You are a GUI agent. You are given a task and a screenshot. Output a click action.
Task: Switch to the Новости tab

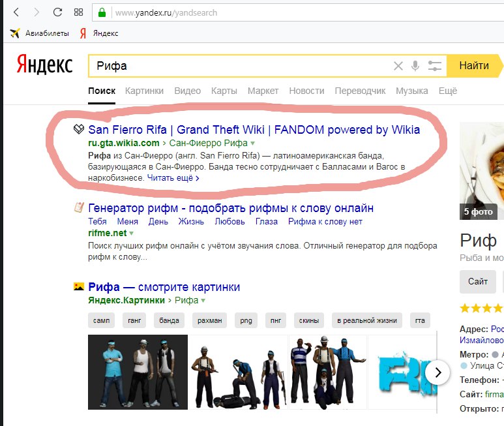pyautogui.click(x=306, y=91)
